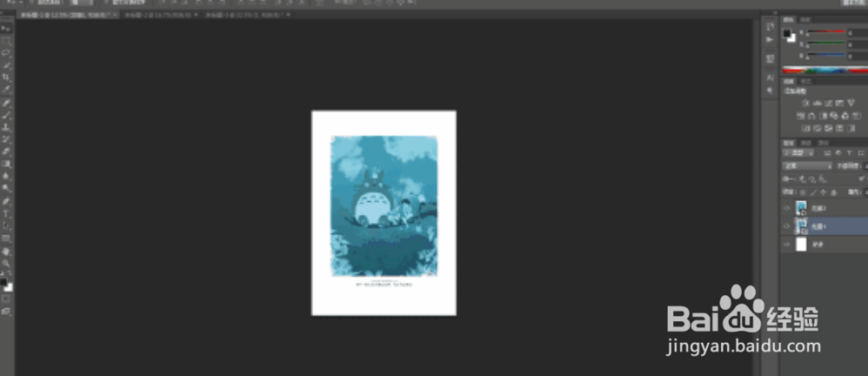Viewport: 868px width, 376px height.
Task: Select the Spot Healing Brush tool
Action: pos(6,103)
